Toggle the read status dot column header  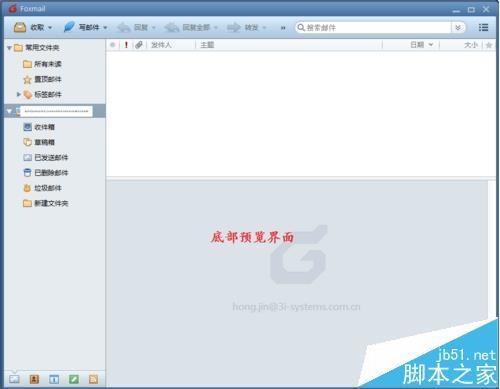point(113,45)
